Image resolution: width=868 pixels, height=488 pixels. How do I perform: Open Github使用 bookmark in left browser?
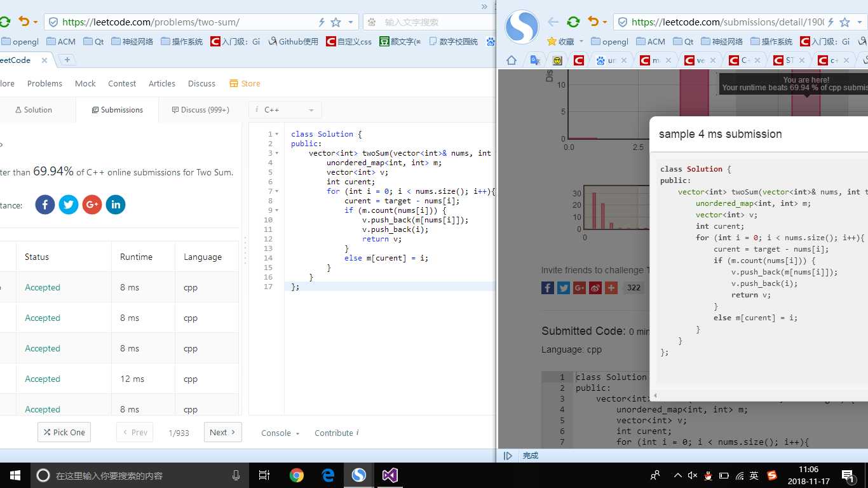point(293,41)
